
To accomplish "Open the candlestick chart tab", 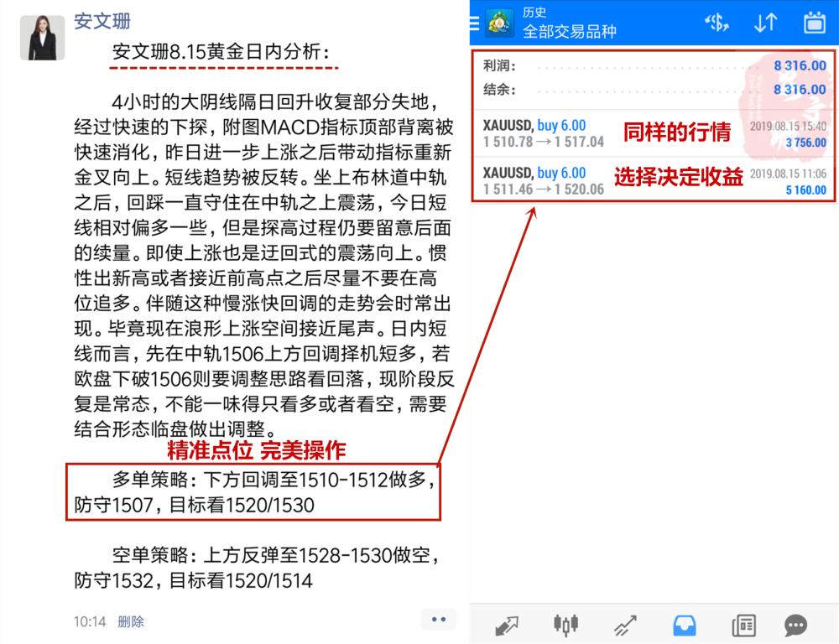I will (565, 624).
